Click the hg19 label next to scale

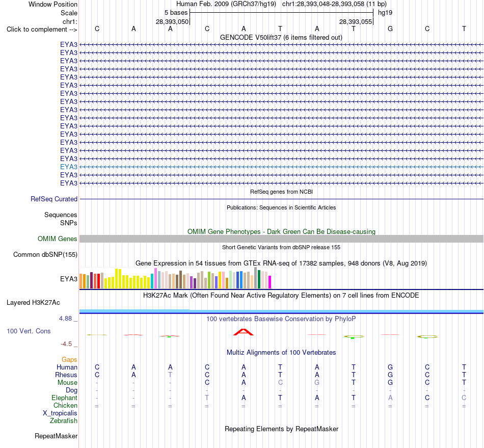[385, 13]
